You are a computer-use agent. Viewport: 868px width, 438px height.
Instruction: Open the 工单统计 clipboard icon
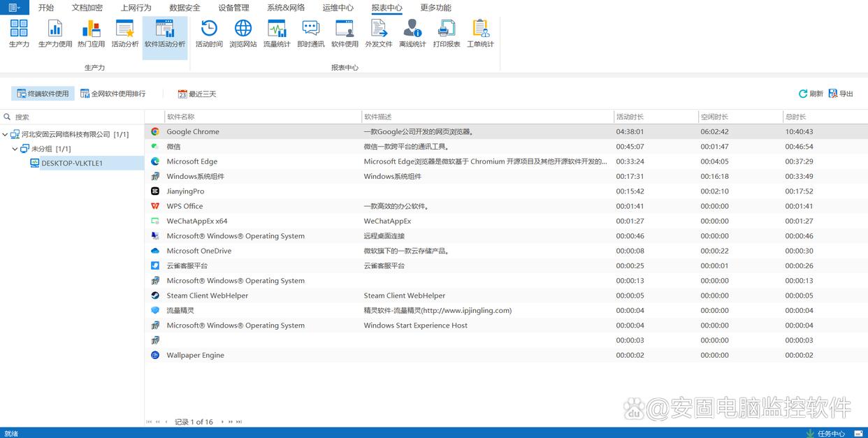(480, 33)
